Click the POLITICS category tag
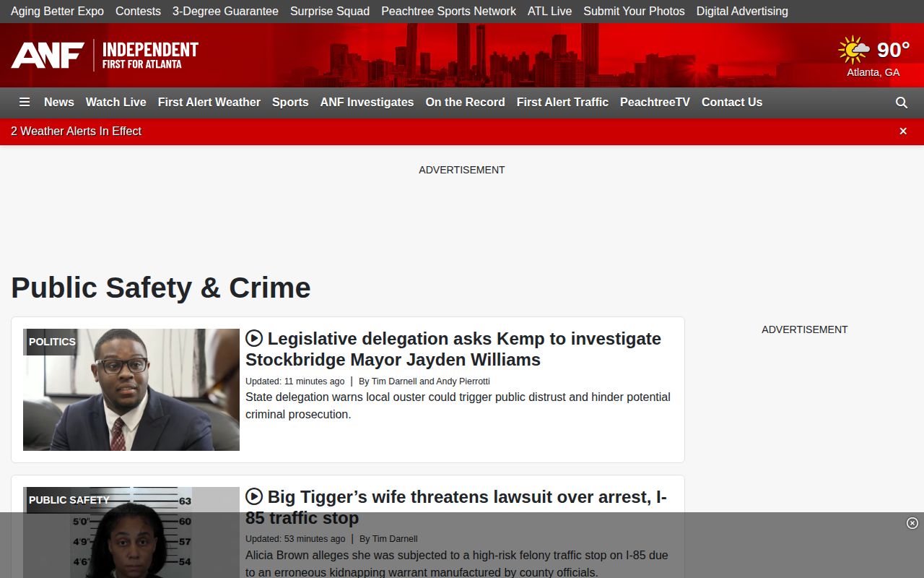This screenshot has width=924, height=578. 52,342
